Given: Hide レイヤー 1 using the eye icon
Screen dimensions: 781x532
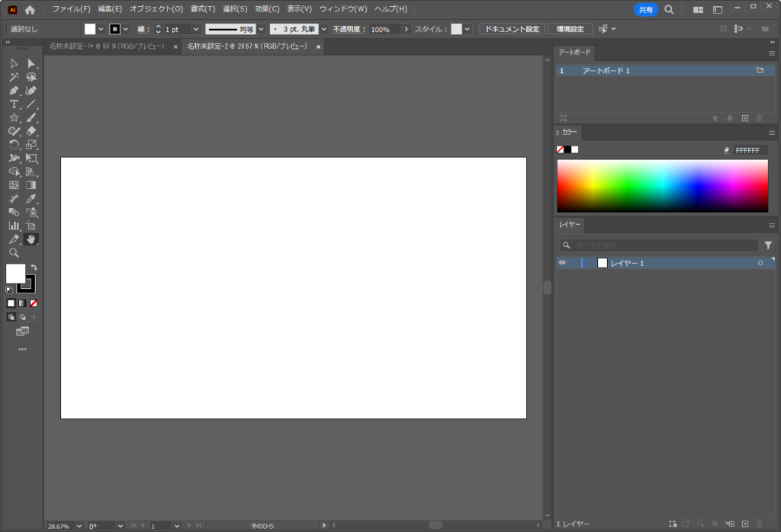Looking at the screenshot, I should [x=562, y=263].
